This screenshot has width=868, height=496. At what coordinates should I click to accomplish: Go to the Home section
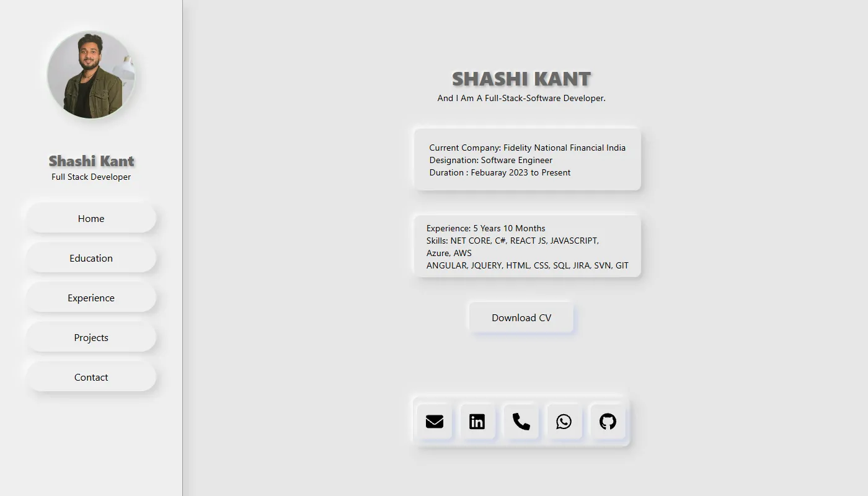click(91, 218)
